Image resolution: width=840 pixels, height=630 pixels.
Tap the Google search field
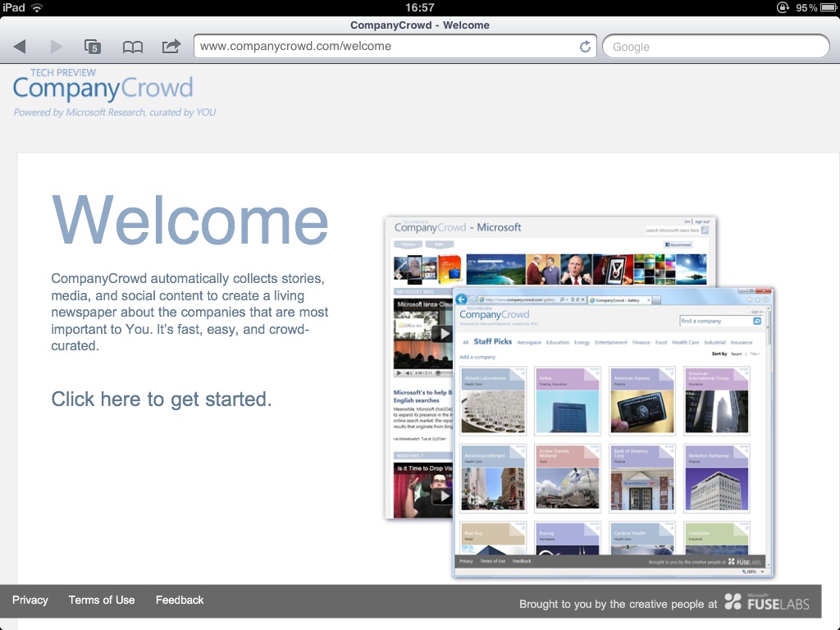point(715,47)
